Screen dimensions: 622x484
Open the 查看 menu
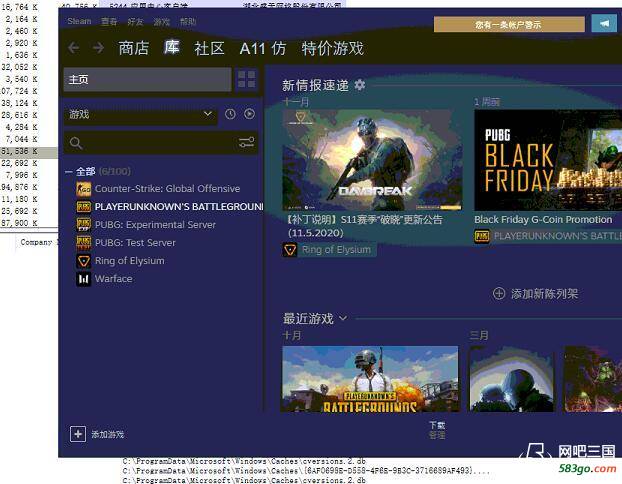point(109,21)
